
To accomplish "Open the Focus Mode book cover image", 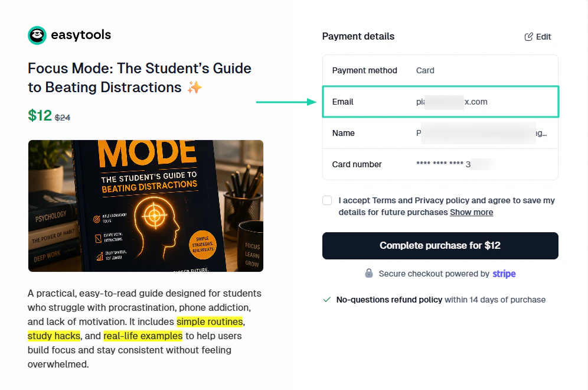I will pyautogui.click(x=146, y=206).
